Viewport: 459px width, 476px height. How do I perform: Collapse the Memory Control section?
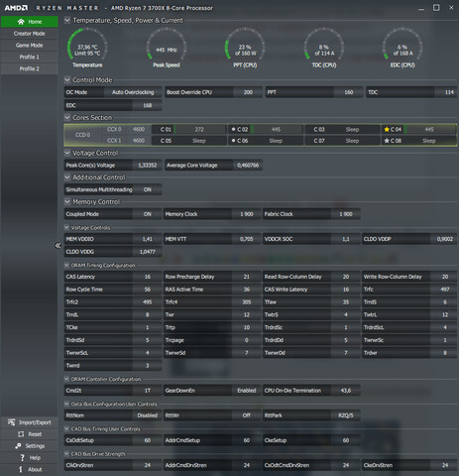coord(67,201)
